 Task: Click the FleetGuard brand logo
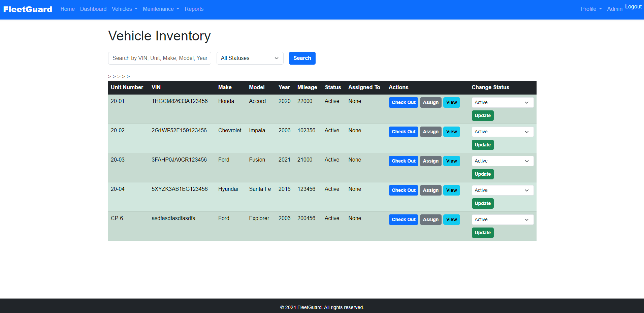point(28,9)
